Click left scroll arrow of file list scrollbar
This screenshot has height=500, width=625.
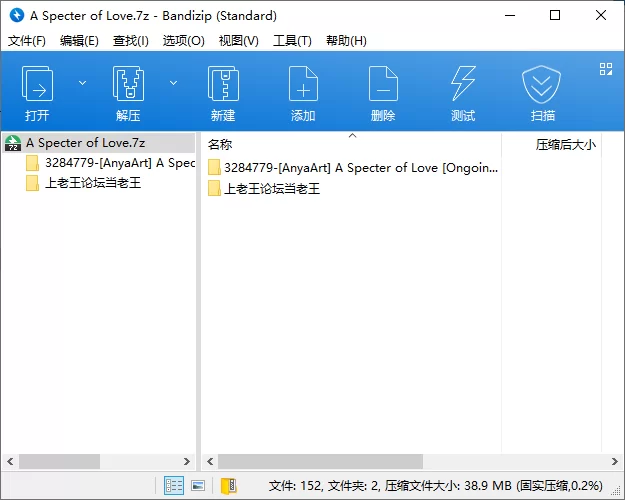(210, 462)
